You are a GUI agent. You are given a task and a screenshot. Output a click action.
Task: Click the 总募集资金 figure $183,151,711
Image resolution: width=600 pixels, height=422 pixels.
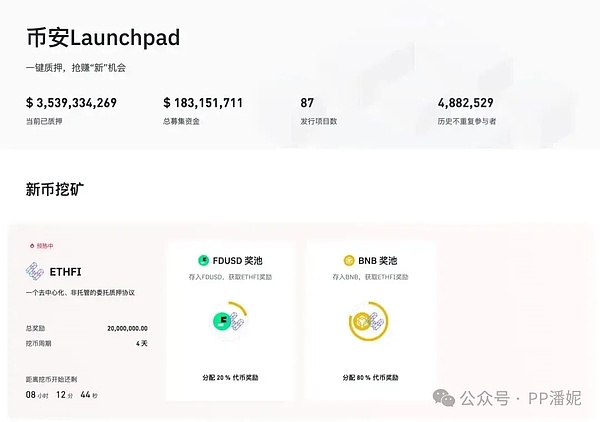(203, 102)
